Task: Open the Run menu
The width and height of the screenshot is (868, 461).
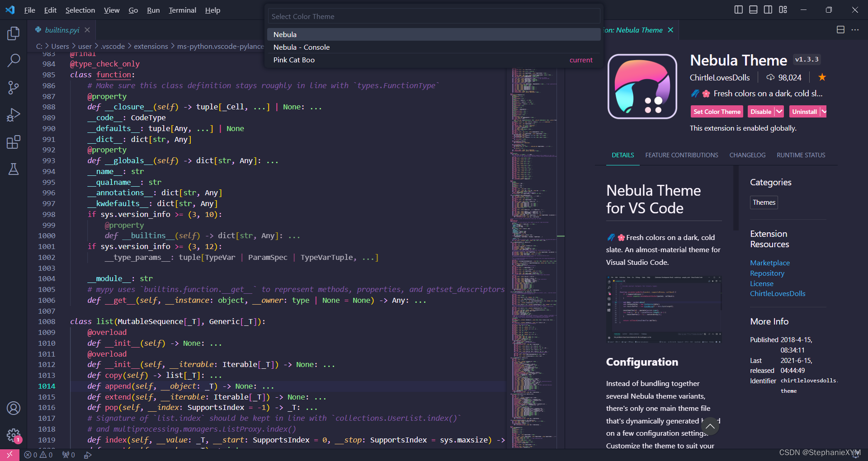Action: [153, 10]
